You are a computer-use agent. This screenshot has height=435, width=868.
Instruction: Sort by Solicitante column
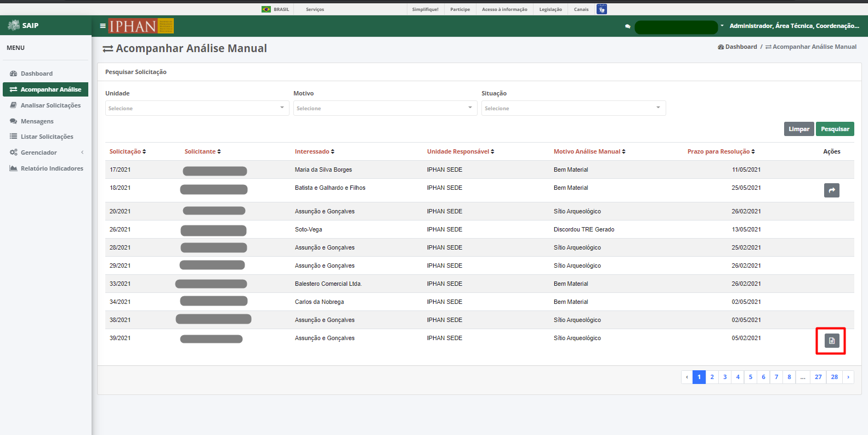[202, 151]
